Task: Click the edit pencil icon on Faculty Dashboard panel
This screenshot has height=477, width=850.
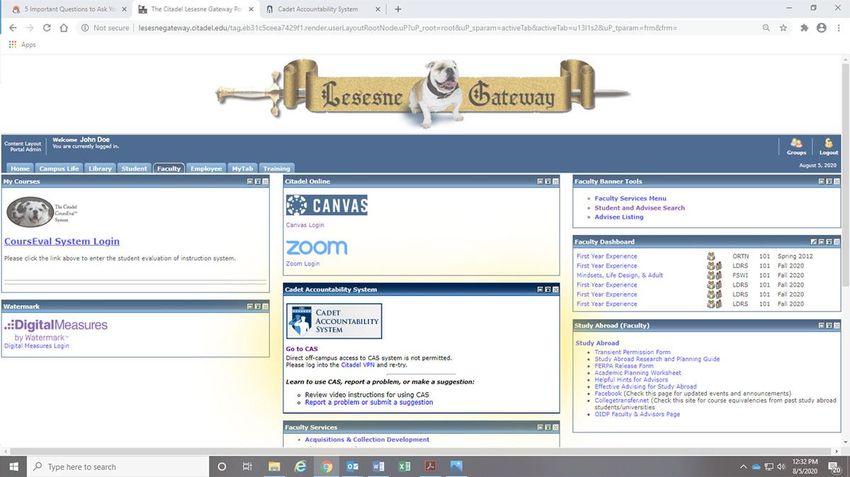Action: pos(814,242)
